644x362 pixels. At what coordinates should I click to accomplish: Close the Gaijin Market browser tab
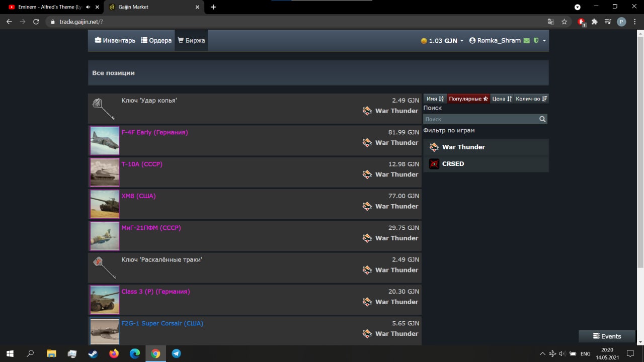(x=197, y=7)
